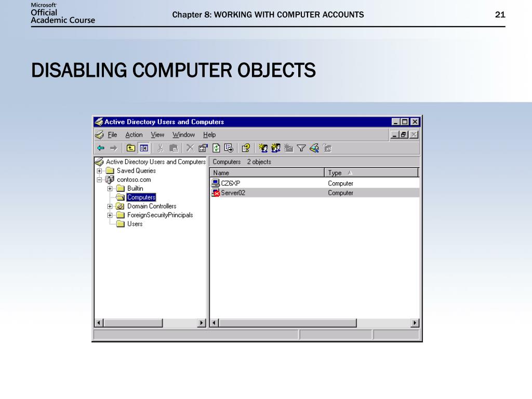Click the Computer type cell for Server02

pyautogui.click(x=340, y=193)
